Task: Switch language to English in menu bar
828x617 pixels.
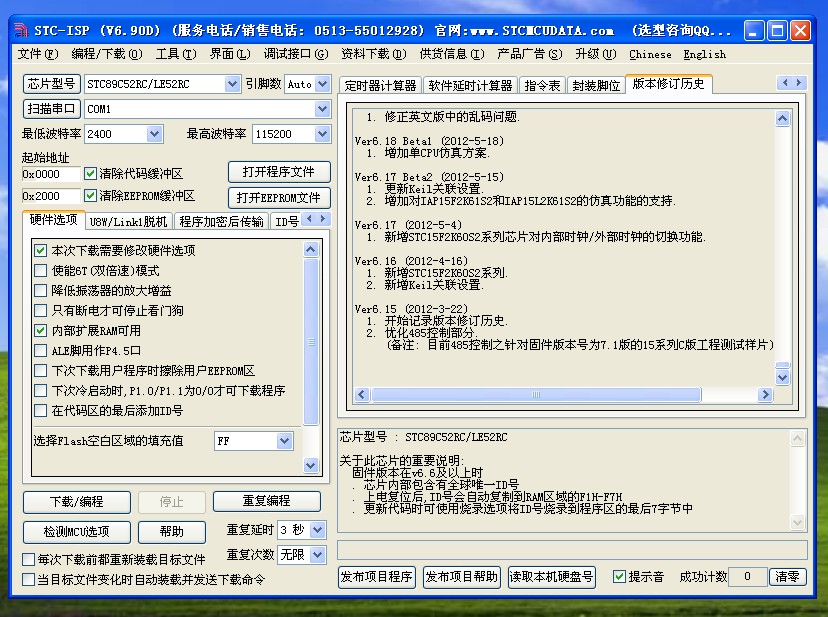Action: 704,54
